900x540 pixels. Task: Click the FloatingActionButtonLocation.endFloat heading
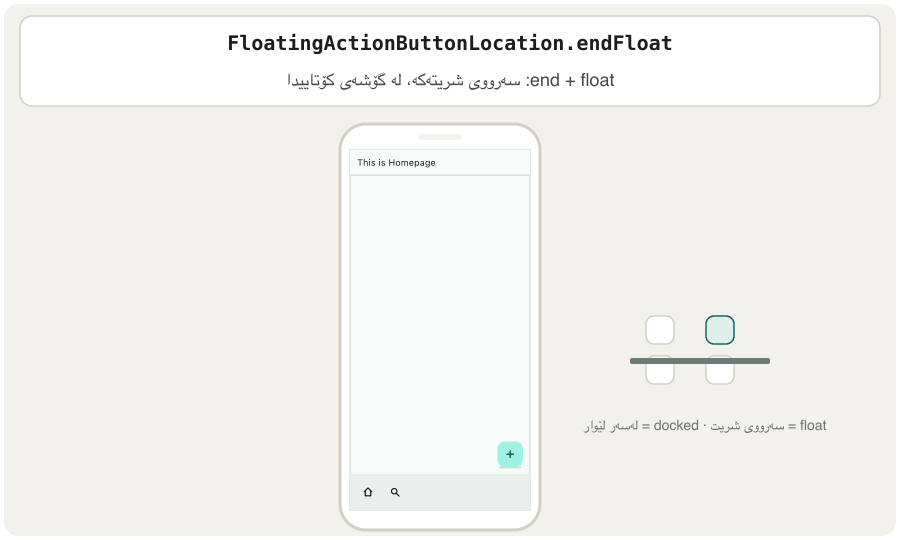(449, 43)
